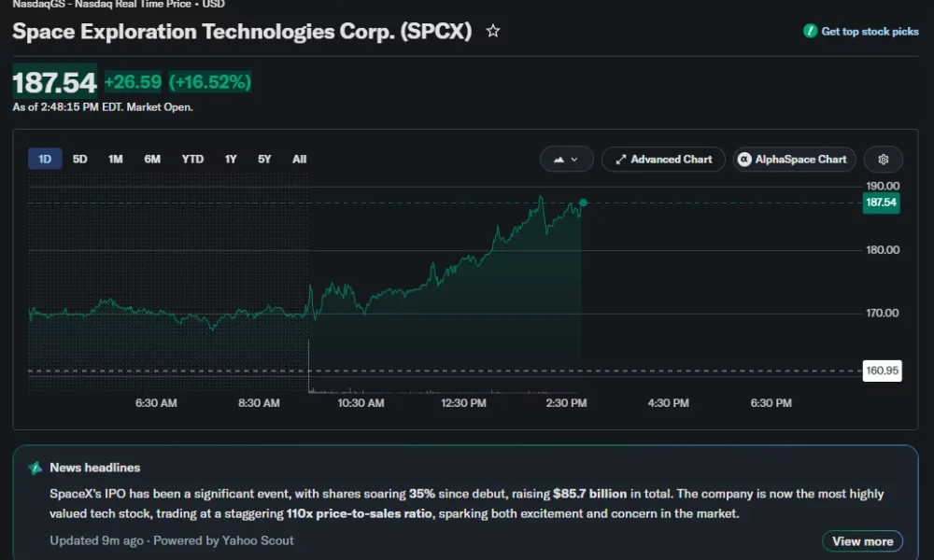
Task: Click the (+16.52%) percent change value
Action: pyautogui.click(x=209, y=81)
